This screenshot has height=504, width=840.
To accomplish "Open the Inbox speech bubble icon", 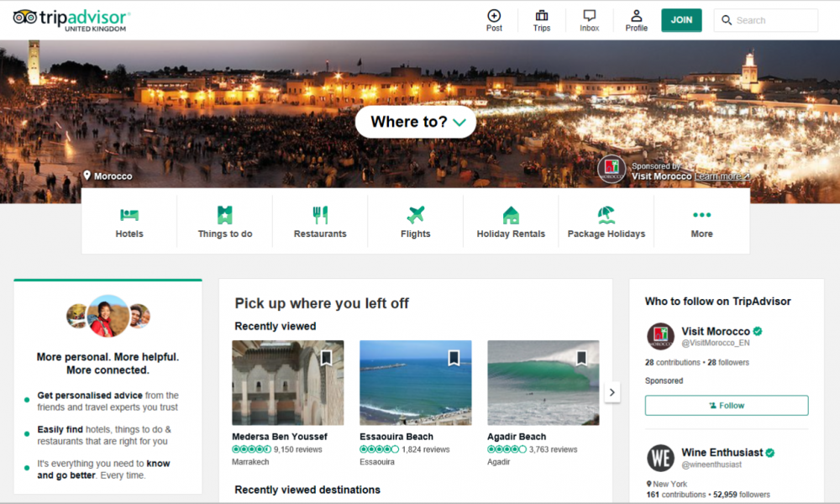I will pos(590,15).
